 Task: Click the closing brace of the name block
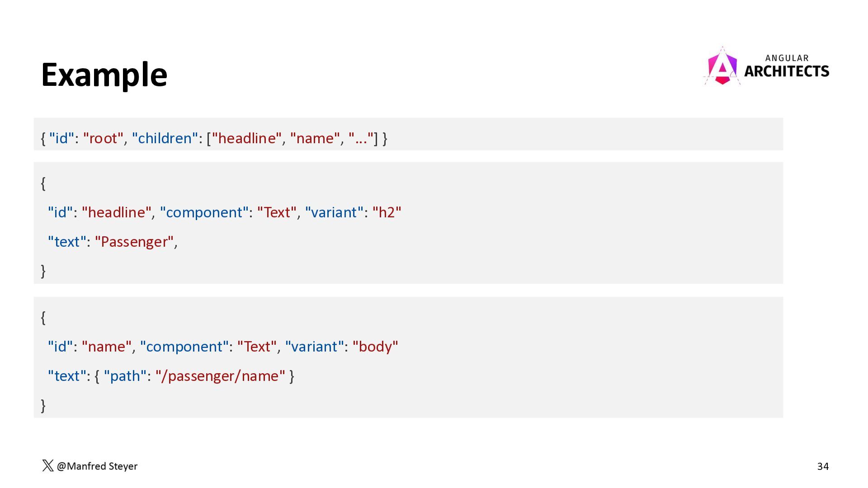[x=43, y=405]
